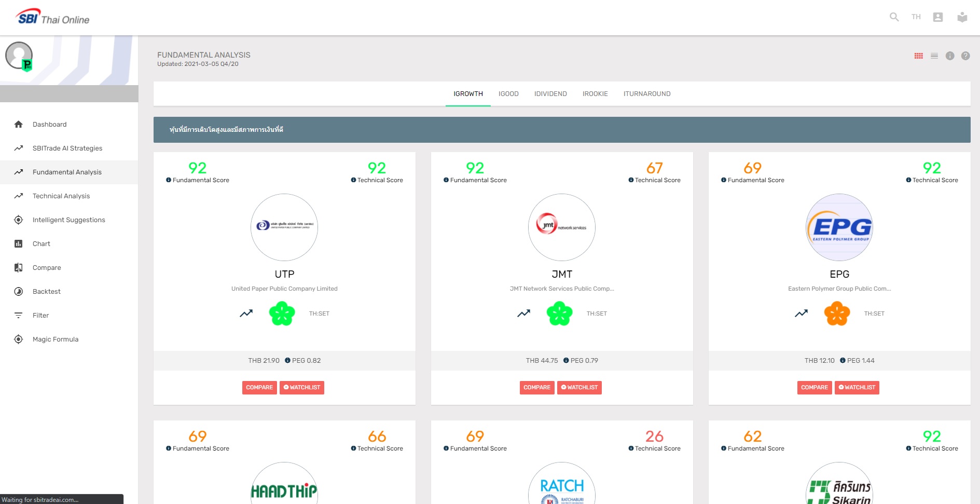
Task: Click info icon beside PEG 0.82
Action: click(287, 361)
